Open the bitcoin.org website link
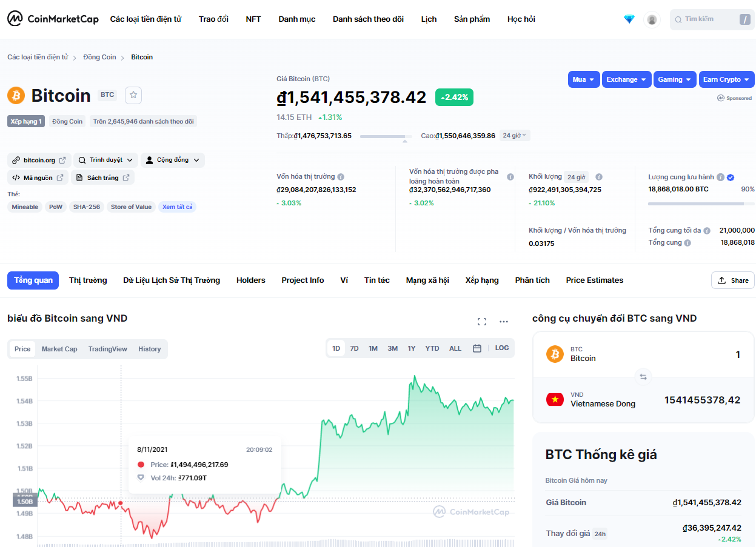The image size is (756, 547). pyautogui.click(x=39, y=160)
